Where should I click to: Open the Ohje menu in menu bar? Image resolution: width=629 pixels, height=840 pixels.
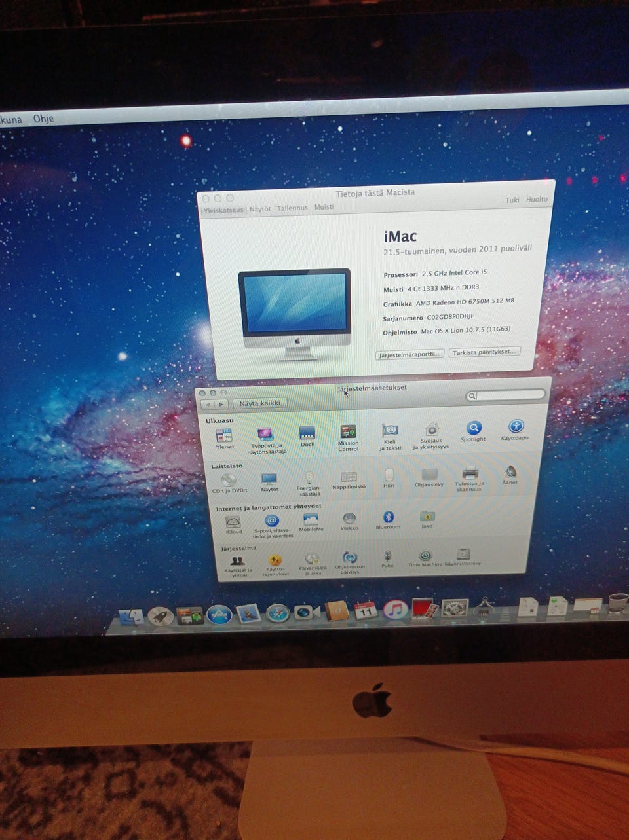(x=43, y=119)
